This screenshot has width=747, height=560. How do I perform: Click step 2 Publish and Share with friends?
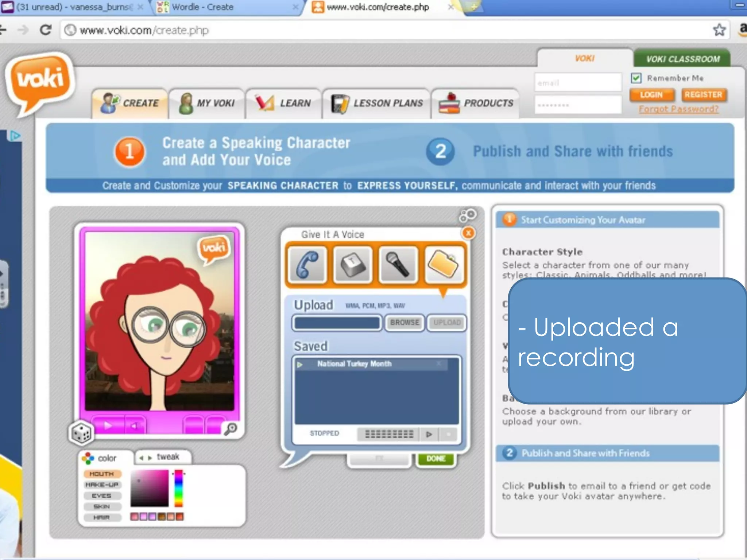tap(550, 151)
